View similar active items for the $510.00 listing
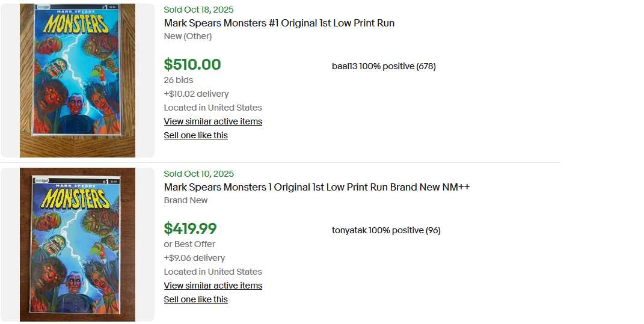This screenshot has width=644, height=324. point(213,121)
